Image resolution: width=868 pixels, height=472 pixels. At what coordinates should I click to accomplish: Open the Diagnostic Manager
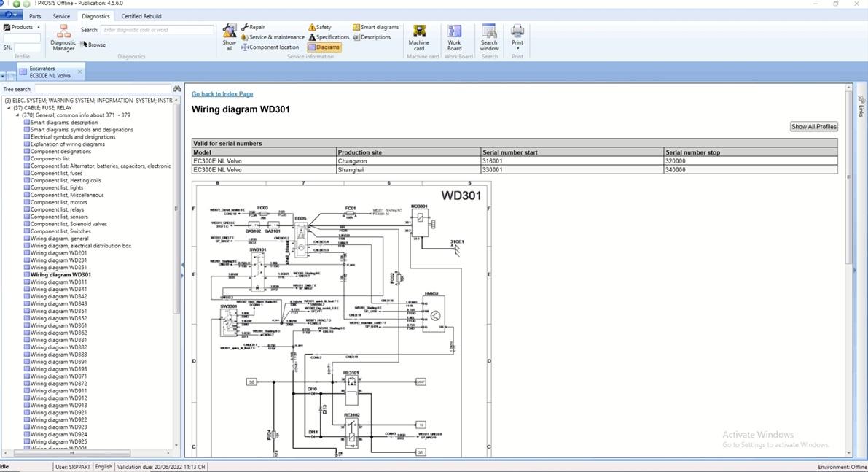pyautogui.click(x=63, y=38)
